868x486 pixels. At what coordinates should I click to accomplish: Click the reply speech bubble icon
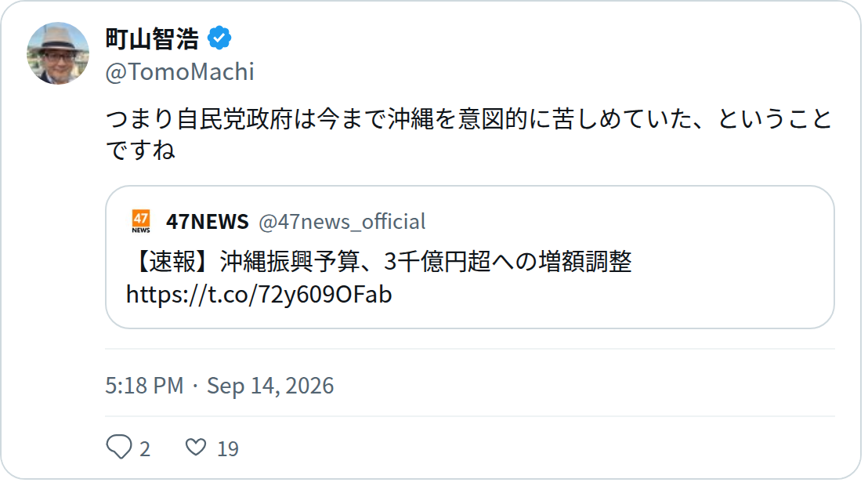click(x=119, y=447)
